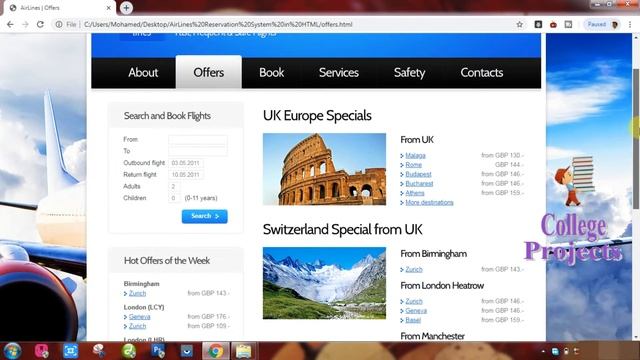Reload the offers page

click(40, 24)
